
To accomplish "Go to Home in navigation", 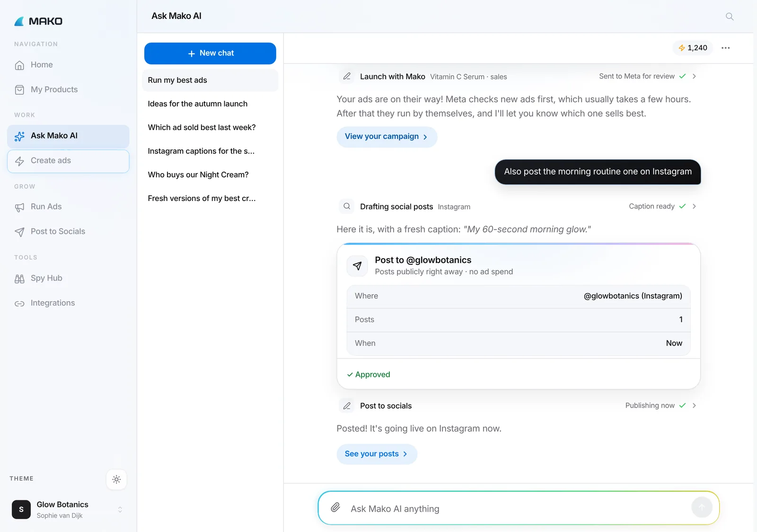I will 68,65.
